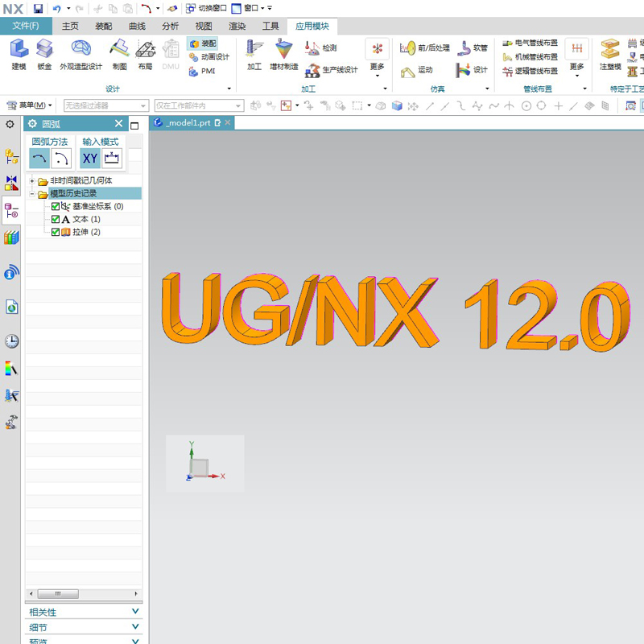The image size is (644, 644).
Task: Open the Constraint Navigator sidebar icon
Action: (11, 184)
